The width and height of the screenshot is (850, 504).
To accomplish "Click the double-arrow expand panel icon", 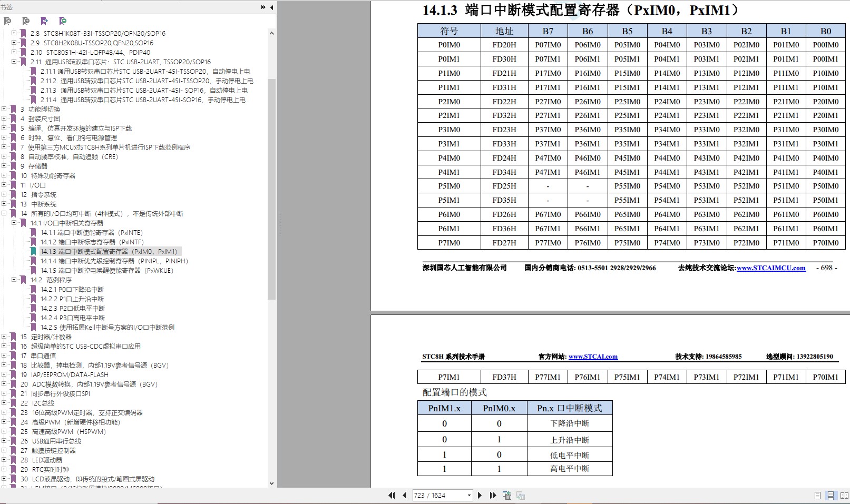I will click(263, 7).
